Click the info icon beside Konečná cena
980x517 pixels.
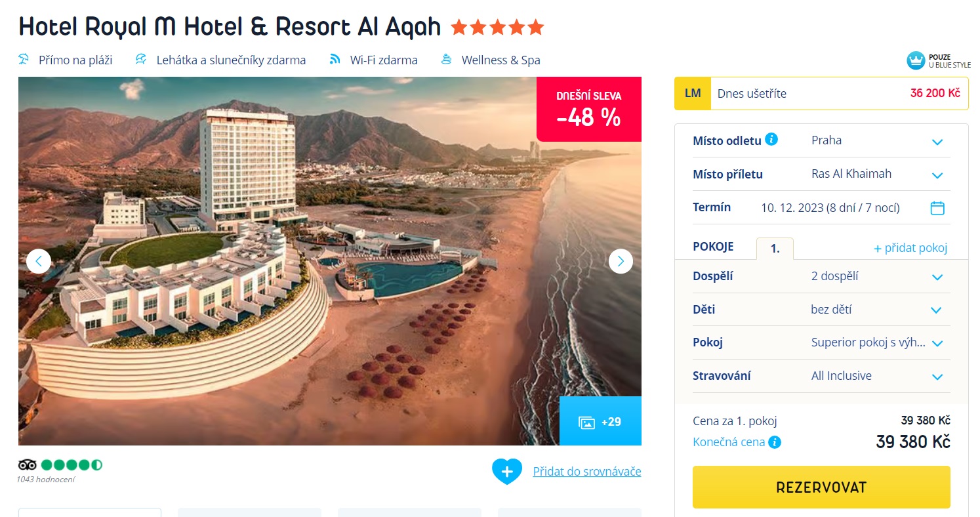[775, 442]
